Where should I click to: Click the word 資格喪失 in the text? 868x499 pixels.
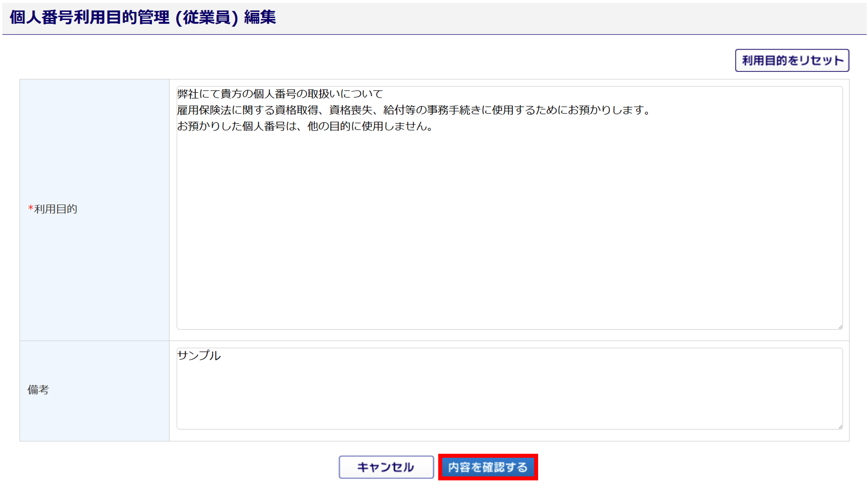[x=350, y=110]
